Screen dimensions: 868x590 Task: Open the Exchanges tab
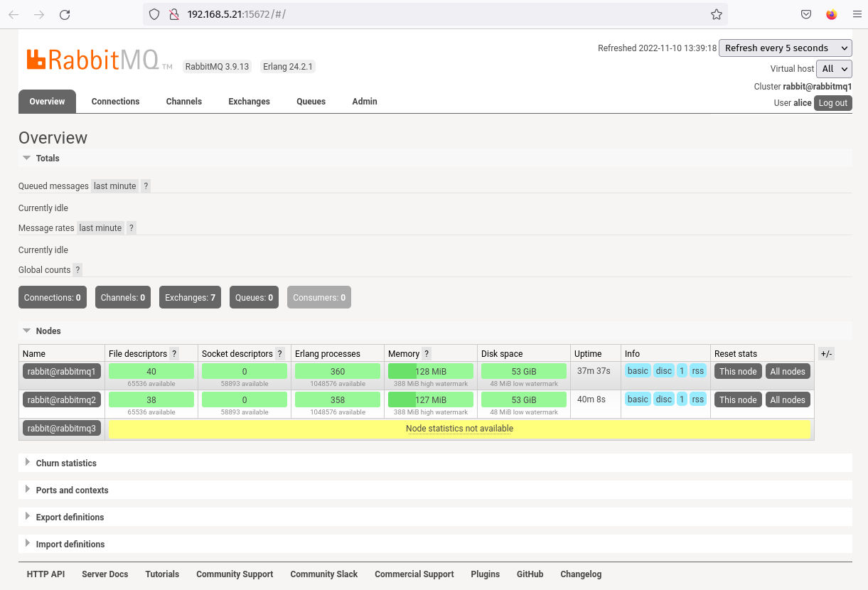[250, 102]
